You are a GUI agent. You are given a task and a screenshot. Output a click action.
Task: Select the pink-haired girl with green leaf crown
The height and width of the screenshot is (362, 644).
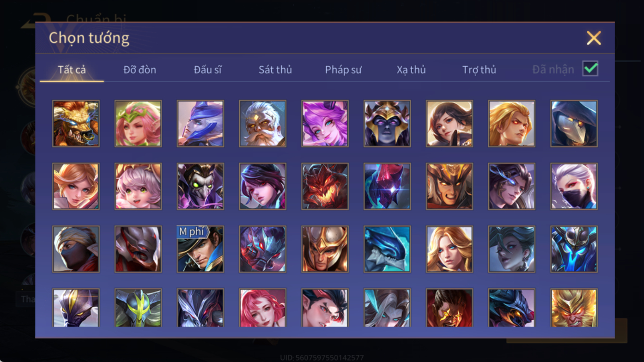138,124
